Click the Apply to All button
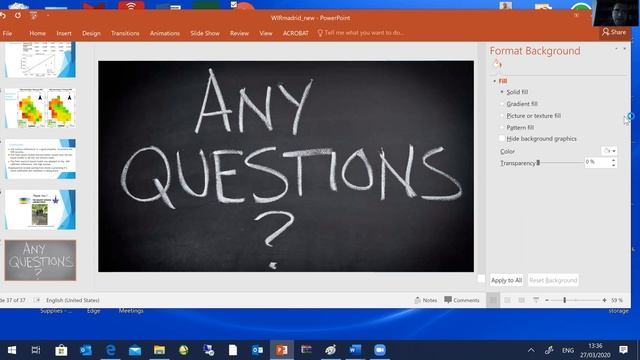 point(506,280)
